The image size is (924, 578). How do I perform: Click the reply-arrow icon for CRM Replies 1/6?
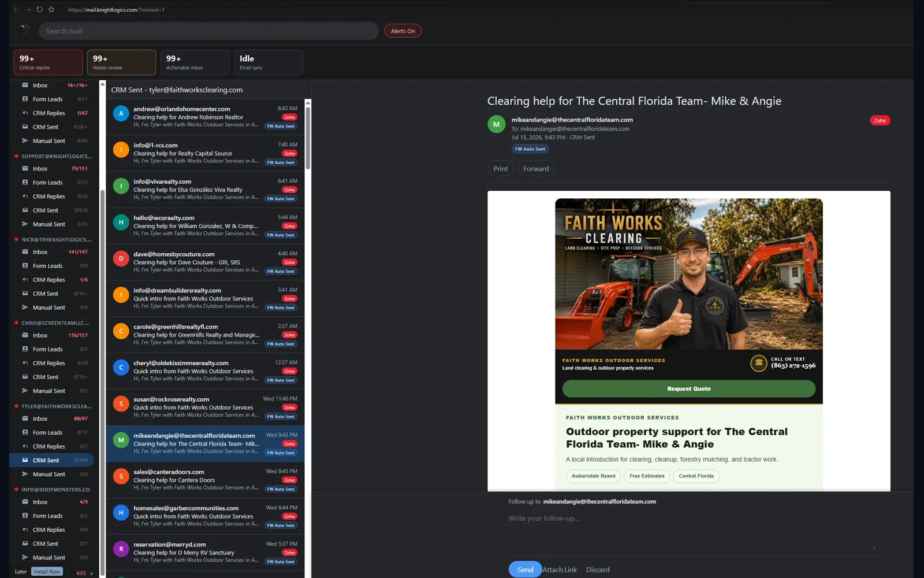(x=25, y=279)
